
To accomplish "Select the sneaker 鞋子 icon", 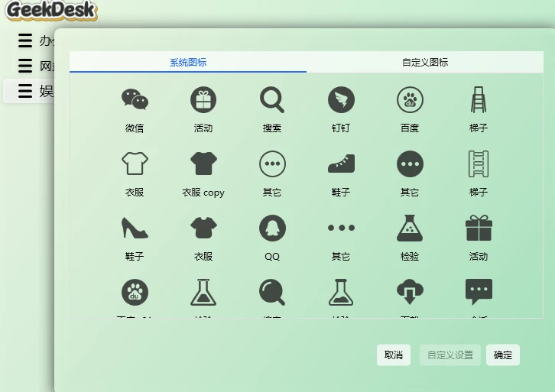I will click(341, 164).
